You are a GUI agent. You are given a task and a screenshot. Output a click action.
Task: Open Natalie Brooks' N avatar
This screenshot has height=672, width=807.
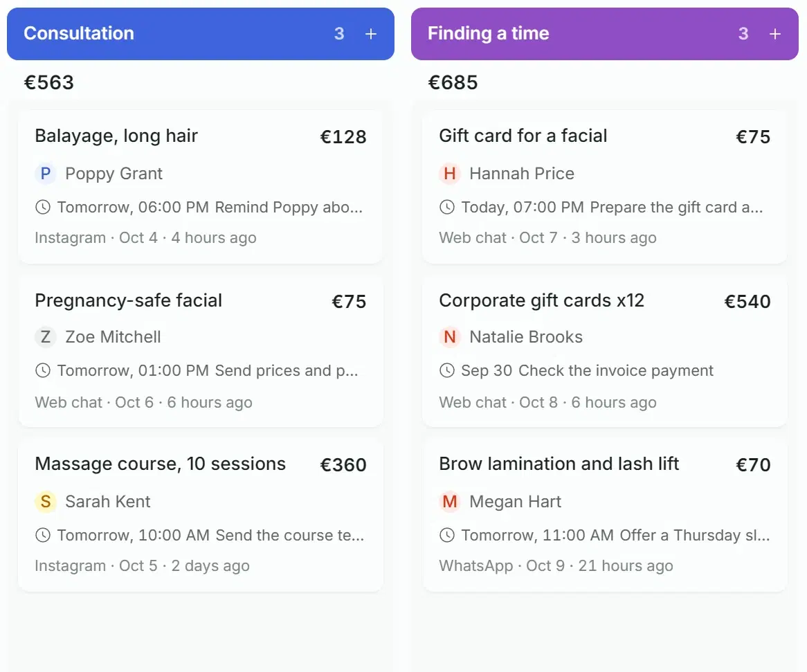449,337
